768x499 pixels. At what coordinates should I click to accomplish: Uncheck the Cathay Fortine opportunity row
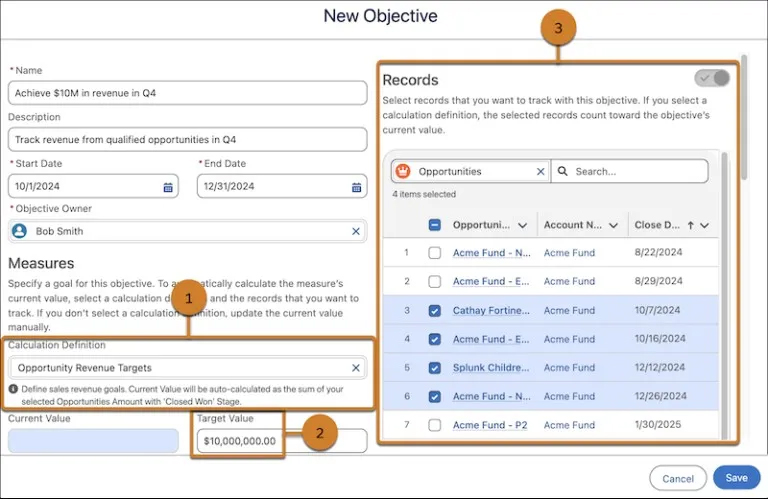[x=434, y=310]
